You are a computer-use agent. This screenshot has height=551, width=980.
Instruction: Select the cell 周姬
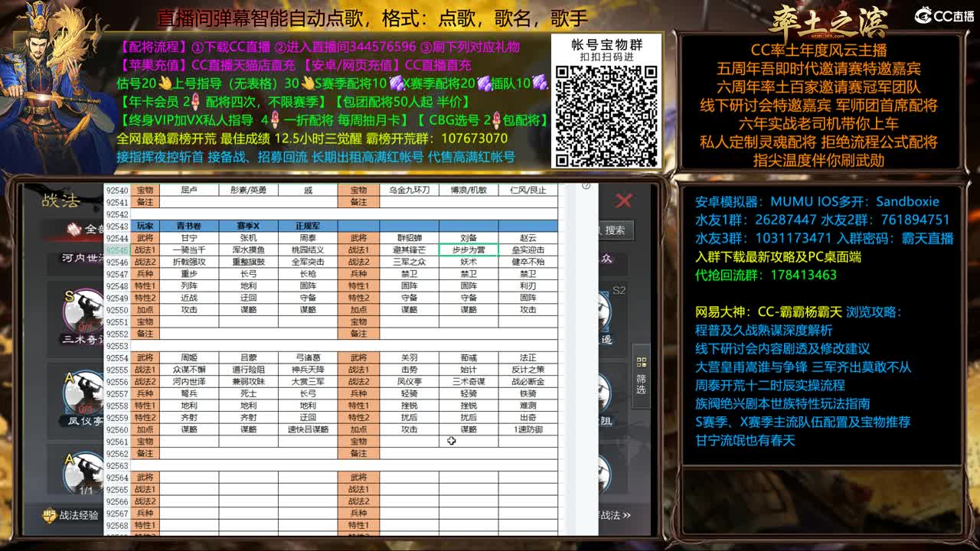click(189, 357)
